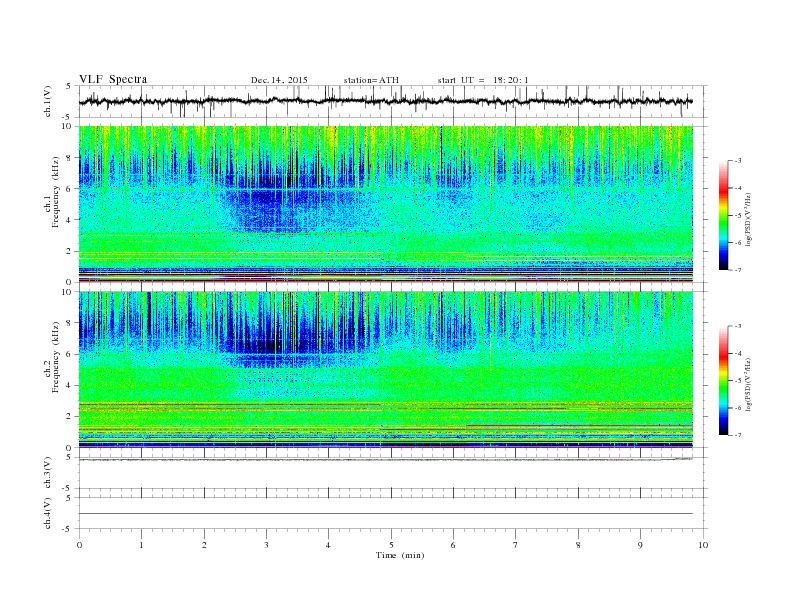Click the "ch.4(V)" axis label

(x=48, y=513)
